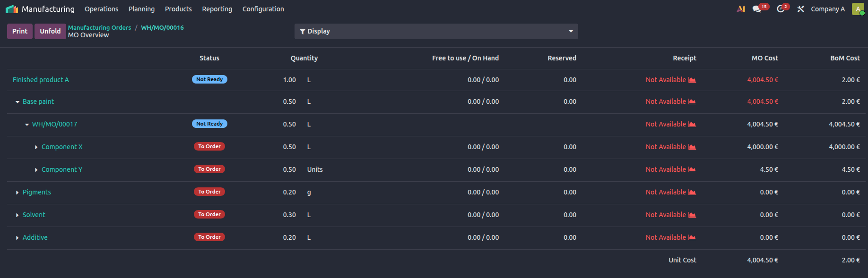Click forecast chart icon for Finished product A

(692, 80)
